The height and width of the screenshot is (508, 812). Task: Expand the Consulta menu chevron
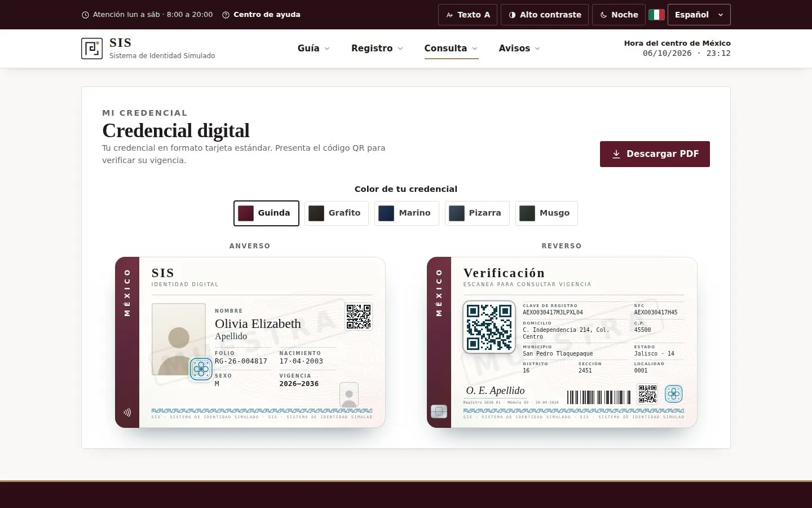pyautogui.click(x=475, y=49)
